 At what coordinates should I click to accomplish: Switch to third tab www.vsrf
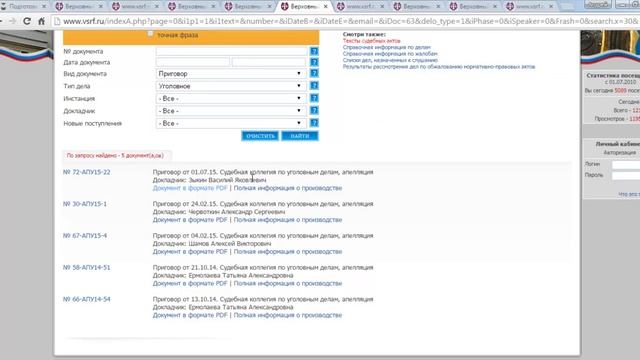click(135, 7)
